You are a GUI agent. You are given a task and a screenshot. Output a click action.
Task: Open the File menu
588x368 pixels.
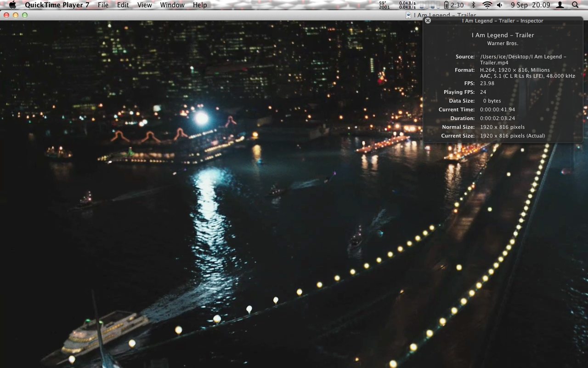tap(103, 5)
